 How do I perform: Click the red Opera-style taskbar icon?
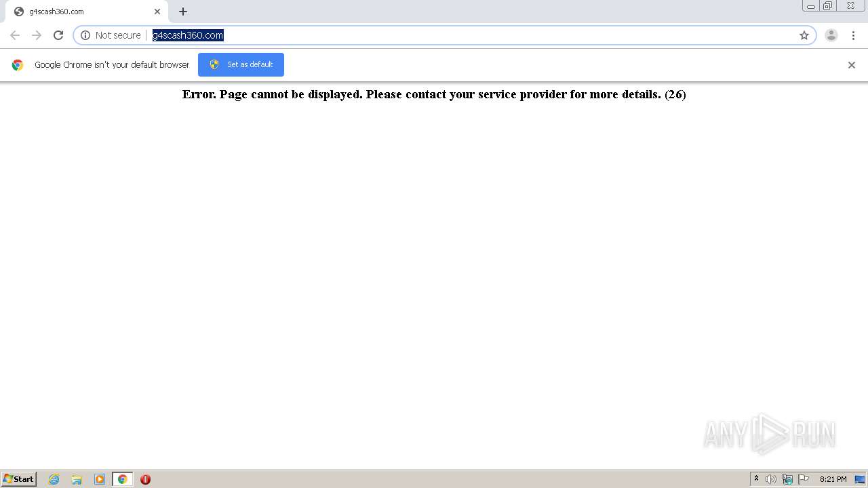145,479
